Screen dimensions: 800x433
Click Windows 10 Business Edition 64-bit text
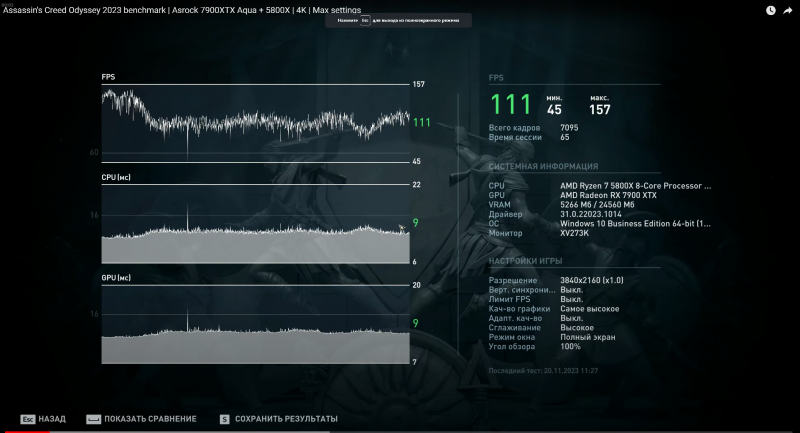coord(635,224)
